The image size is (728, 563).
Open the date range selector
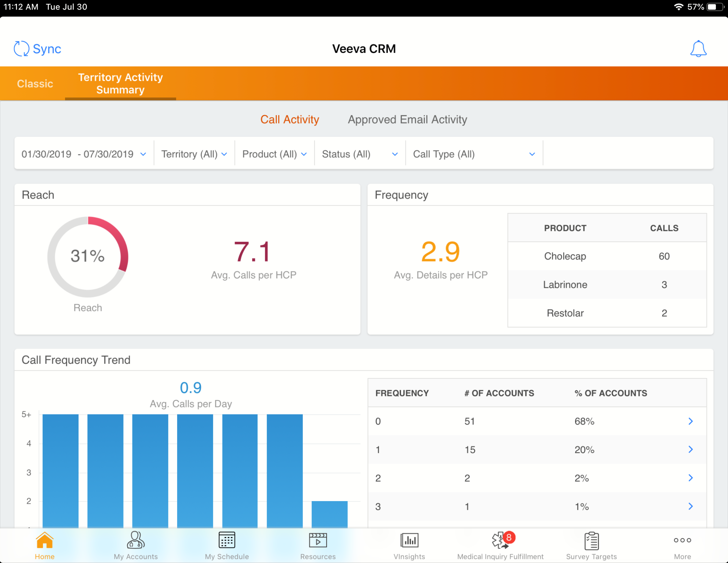pos(83,154)
